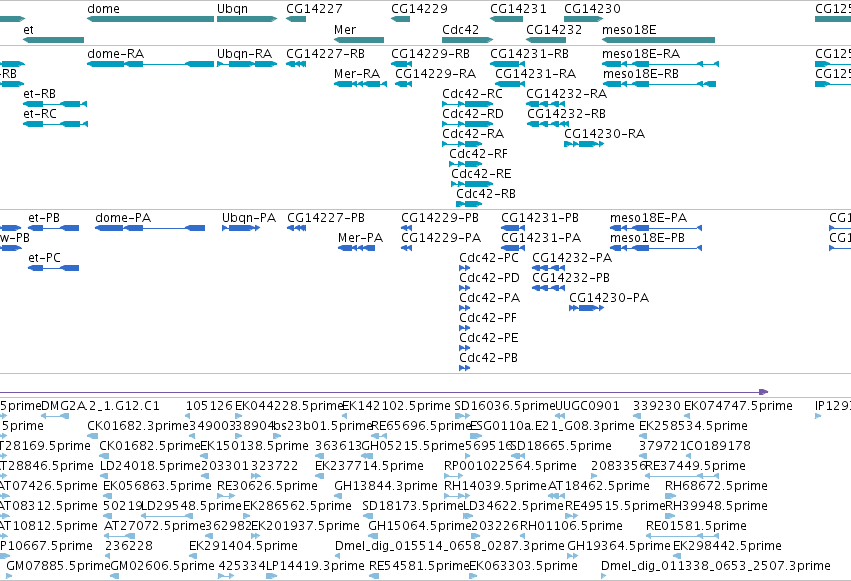Click the DMG2A.2_1.G12.C1 EST label
Screen dimensions: 851x581
click(x=100, y=406)
